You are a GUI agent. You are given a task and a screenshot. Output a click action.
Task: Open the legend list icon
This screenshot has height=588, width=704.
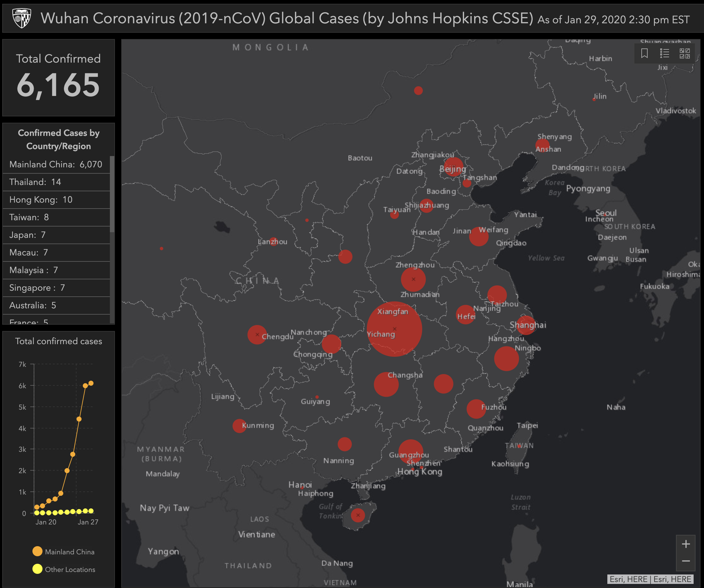[664, 53]
